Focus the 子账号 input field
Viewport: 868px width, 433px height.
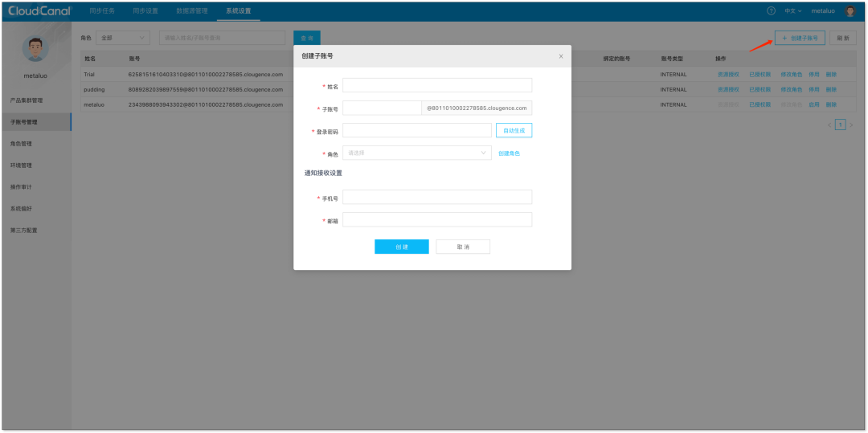(382, 108)
